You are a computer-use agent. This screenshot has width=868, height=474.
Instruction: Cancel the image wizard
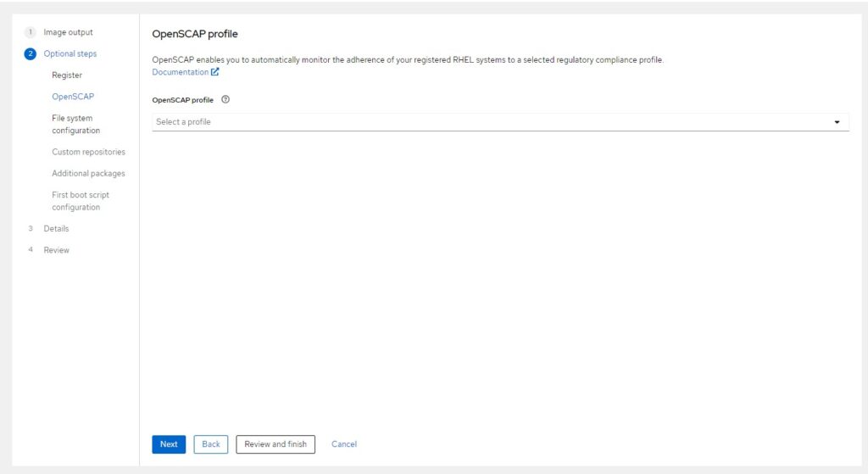(x=344, y=444)
